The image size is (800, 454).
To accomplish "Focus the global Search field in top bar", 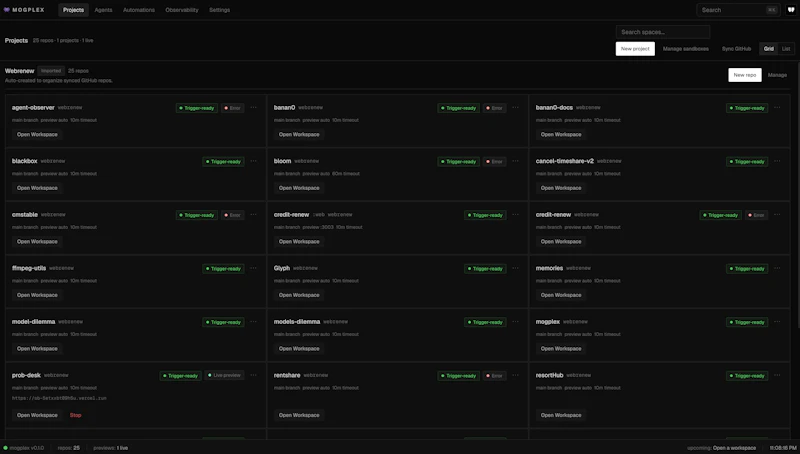I will coord(738,10).
